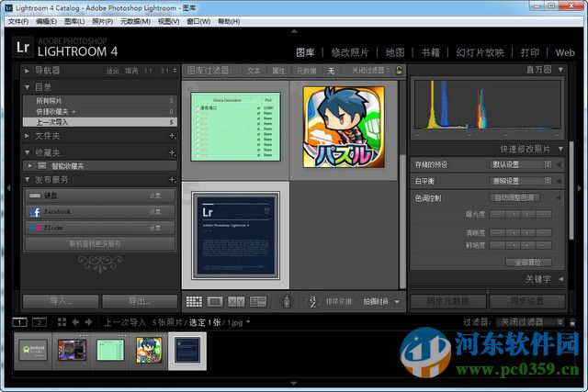This screenshot has height=392, width=588.
Task: Click the 导出 export button
Action: (140, 301)
